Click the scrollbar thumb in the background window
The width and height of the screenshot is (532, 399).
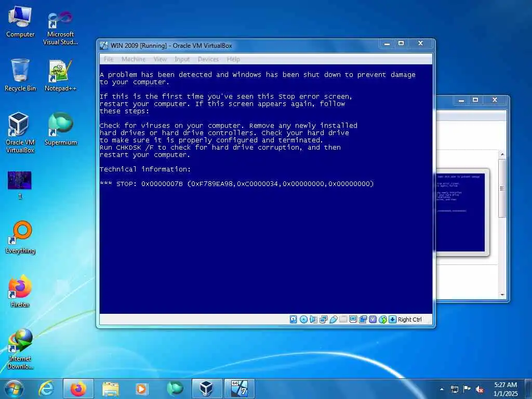pyautogui.click(x=502, y=188)
